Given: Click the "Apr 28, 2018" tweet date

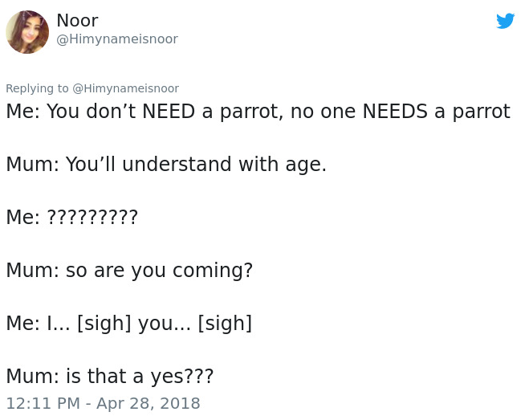Looking at the screenshot, I should pos(148,403).
